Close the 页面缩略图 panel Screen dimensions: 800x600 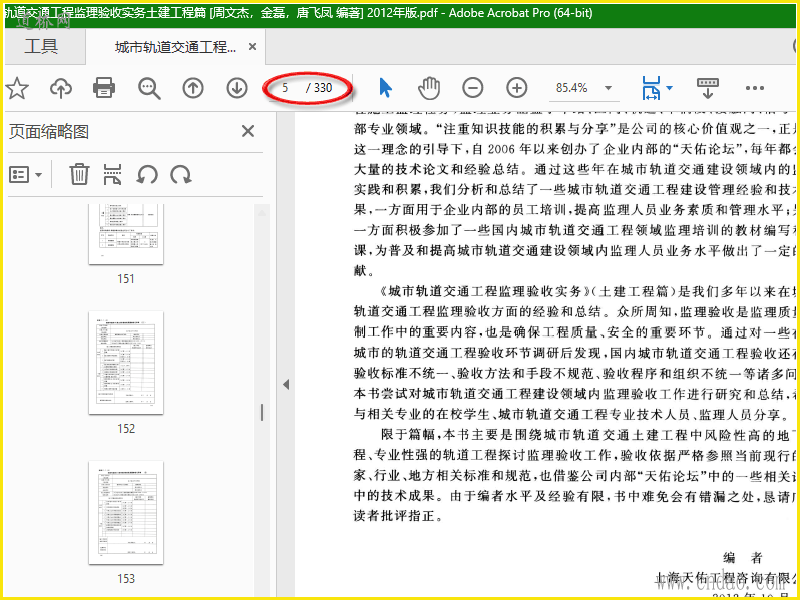248,132
